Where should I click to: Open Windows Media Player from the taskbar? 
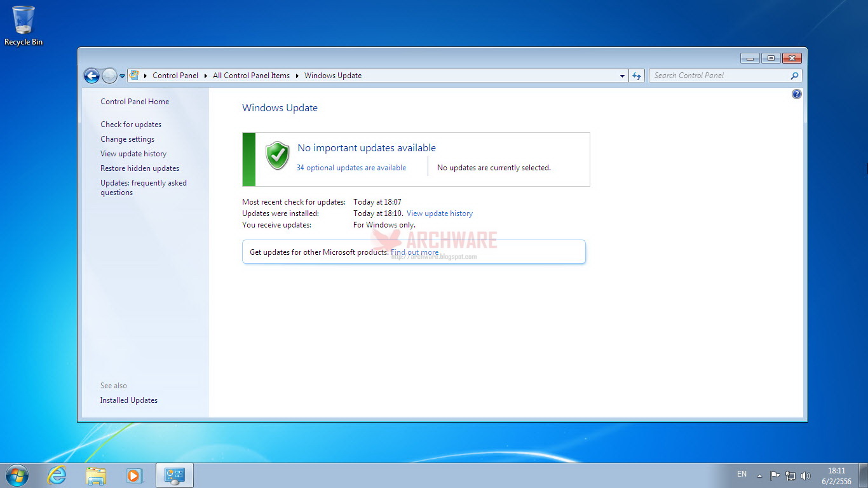tap(135, 475)
